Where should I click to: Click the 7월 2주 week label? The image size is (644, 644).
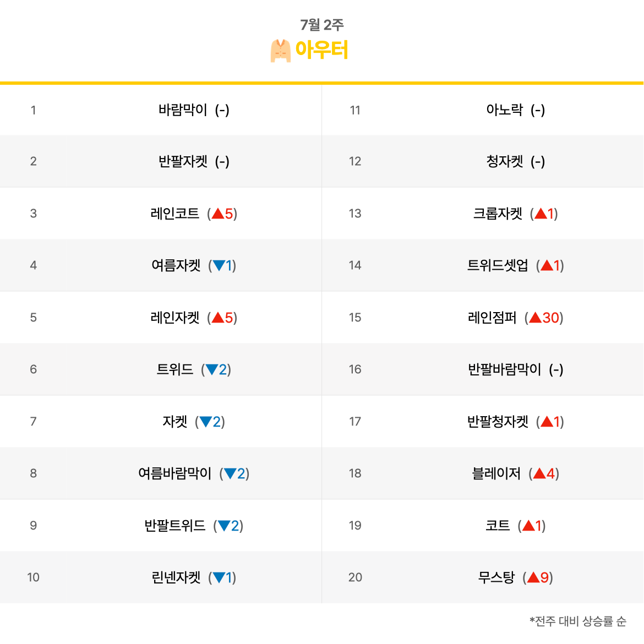[x=321, y=25]
